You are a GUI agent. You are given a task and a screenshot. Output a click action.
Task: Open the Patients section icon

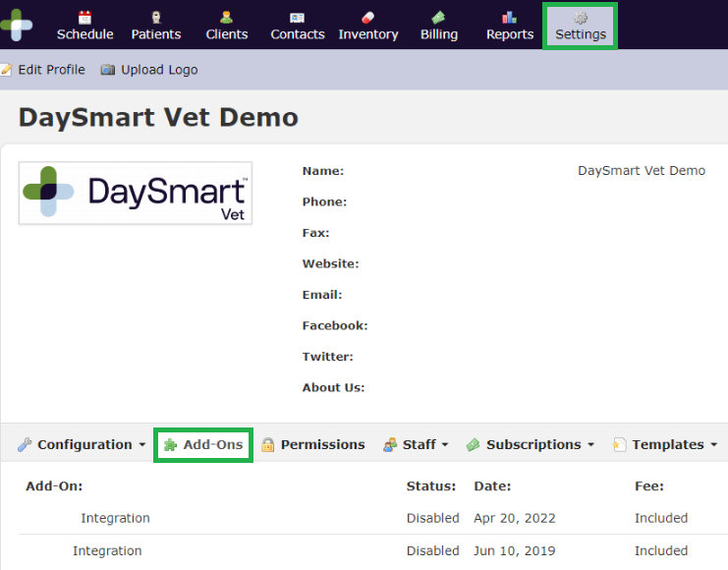pos(156,18)
